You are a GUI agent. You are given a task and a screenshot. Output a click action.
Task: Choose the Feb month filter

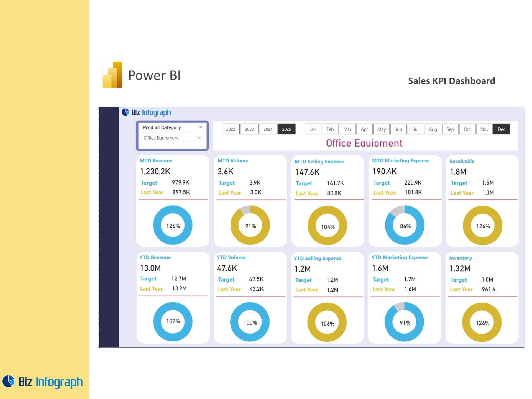pos(330,129)
